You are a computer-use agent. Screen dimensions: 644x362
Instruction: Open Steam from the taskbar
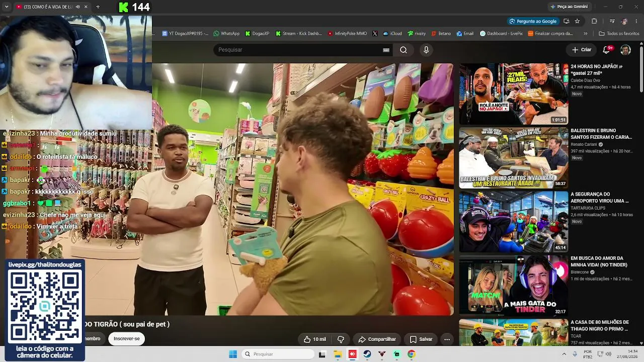point(367,354)
